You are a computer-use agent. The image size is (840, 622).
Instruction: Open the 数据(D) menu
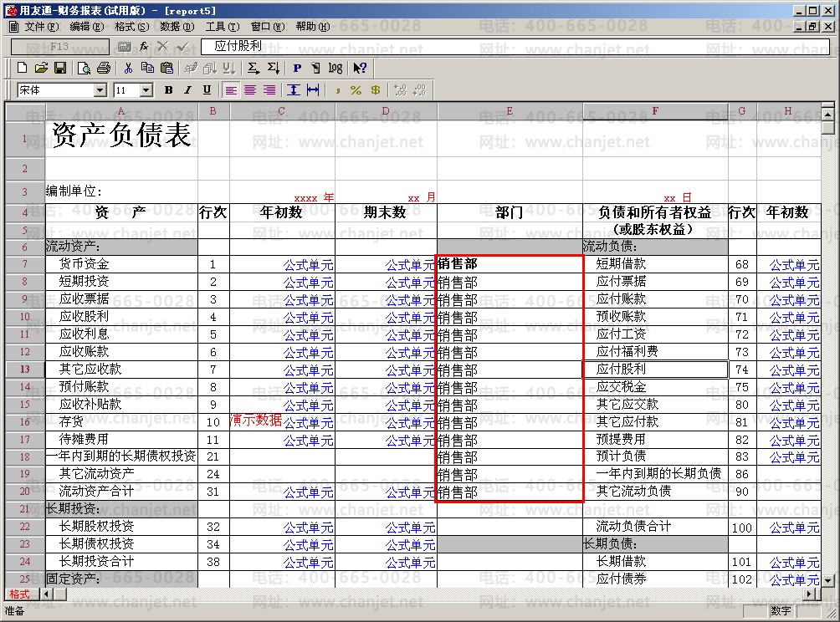(177, 26)
